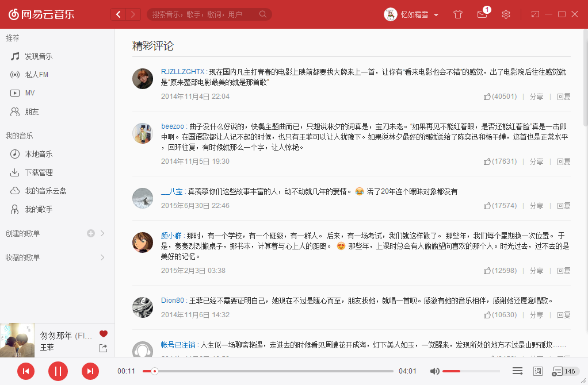
Task: Click the comments vertical scrollbar
Action: click(x=585, y=78)
